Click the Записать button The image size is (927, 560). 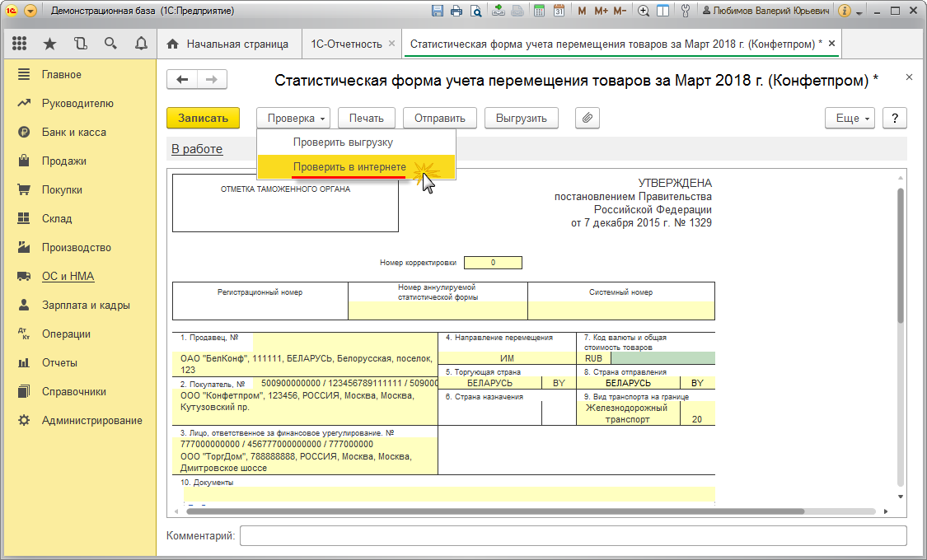203,118
